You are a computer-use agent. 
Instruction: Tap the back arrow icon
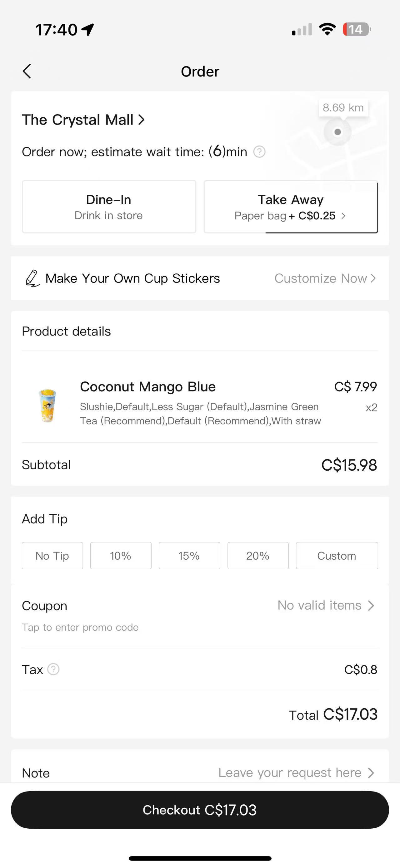tap(27, 71)
